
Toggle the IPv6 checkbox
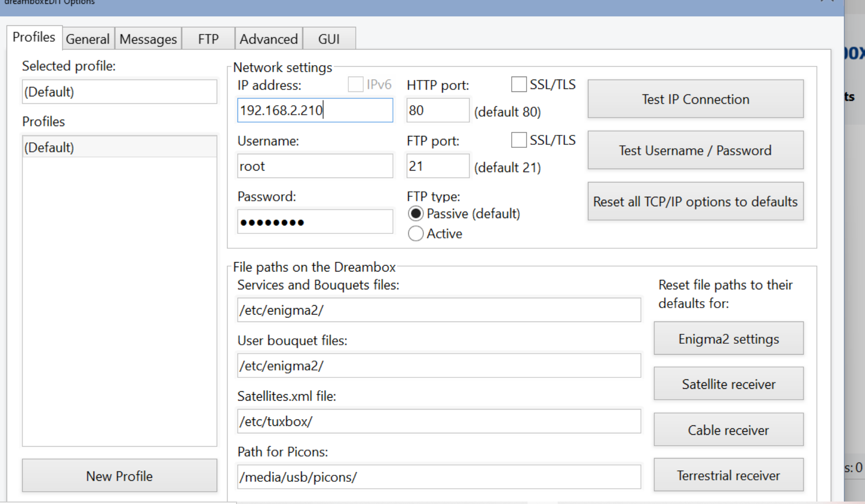[x=355, y=85]
